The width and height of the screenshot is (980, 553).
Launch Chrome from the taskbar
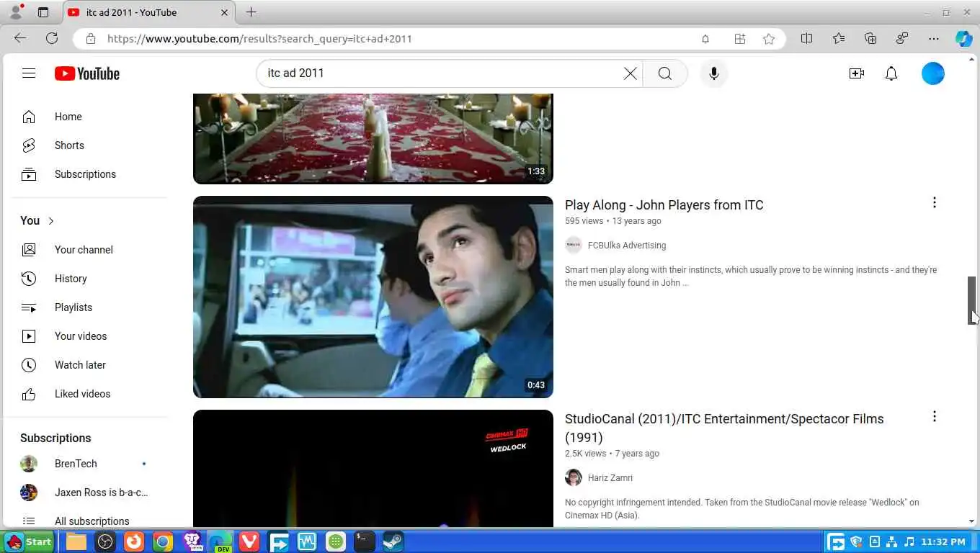click(x=163, y=541)
